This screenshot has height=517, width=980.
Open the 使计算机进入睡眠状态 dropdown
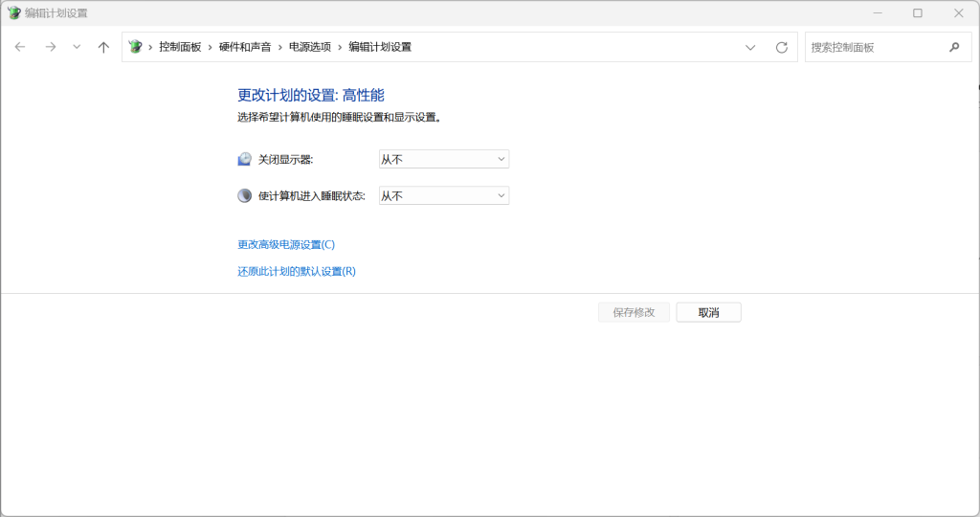coord(444,195)
